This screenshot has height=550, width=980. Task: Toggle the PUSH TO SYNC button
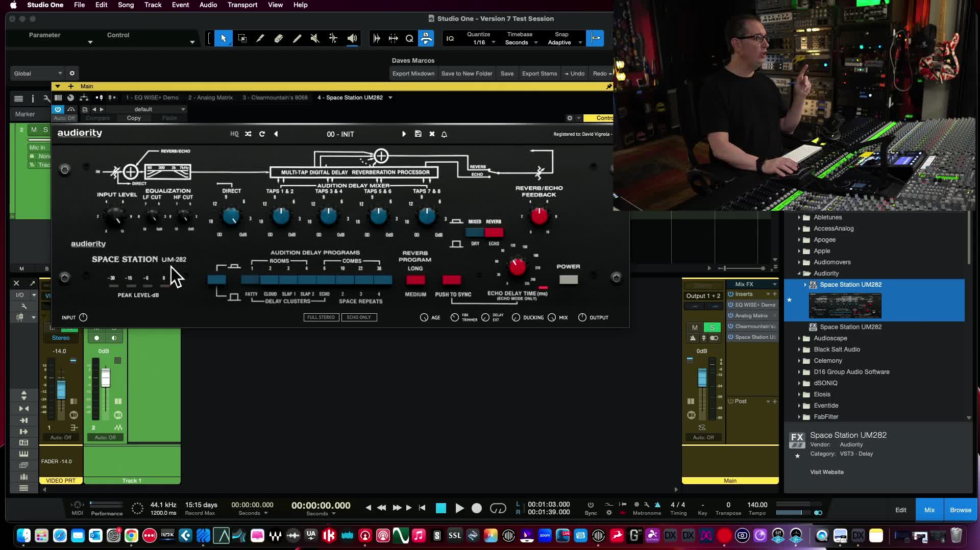(x=452, y=280)
